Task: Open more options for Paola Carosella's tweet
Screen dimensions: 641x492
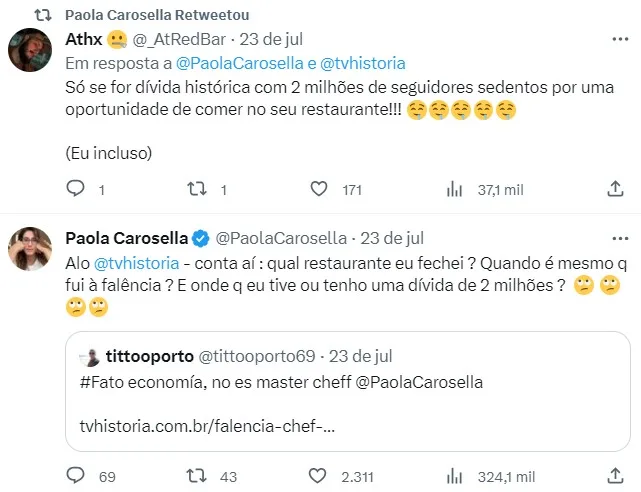Action: point(613,238)
